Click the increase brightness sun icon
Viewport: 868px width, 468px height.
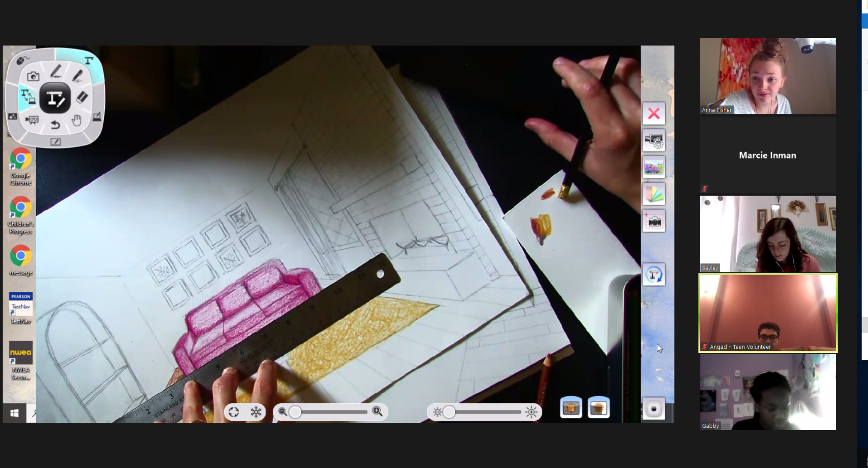click(532, 412)
